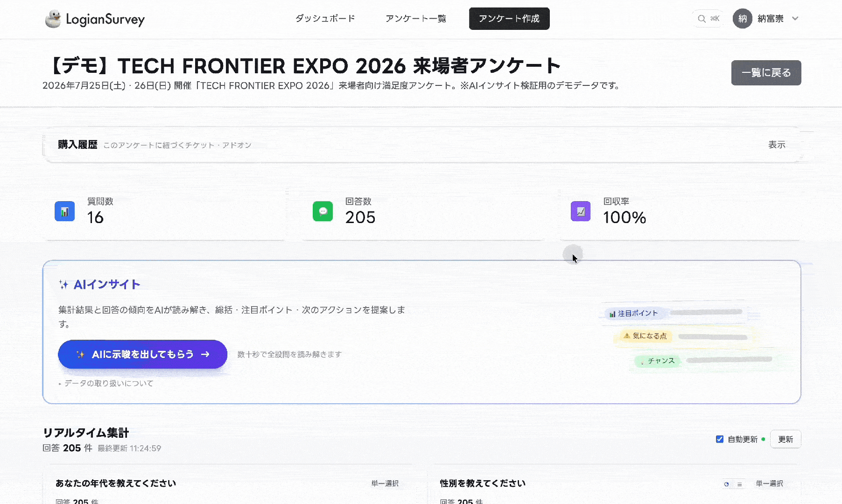
Task: Click the green 回答数 speech bubble icon
Action: (323, 211)
